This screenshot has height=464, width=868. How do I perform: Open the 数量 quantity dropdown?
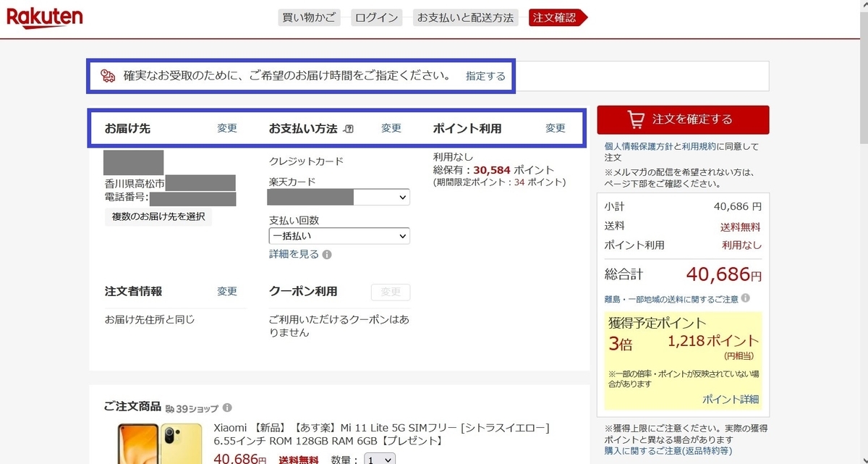coord(380,459)
